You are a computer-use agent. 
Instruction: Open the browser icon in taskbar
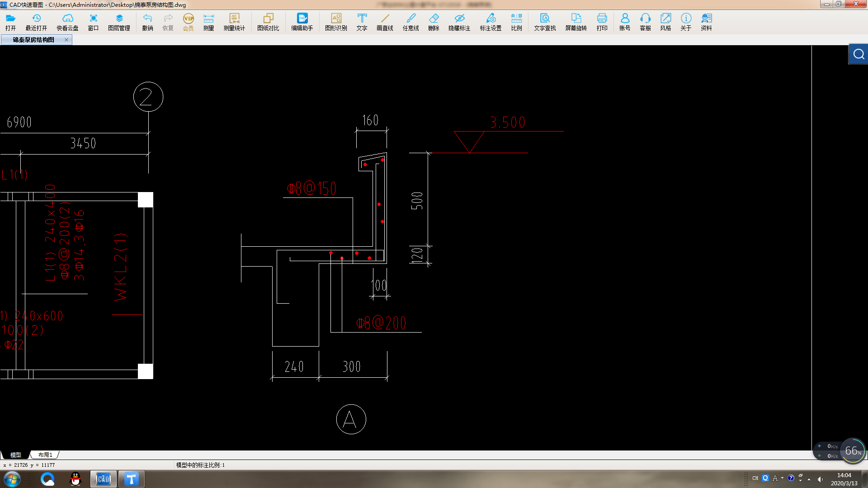tap(47, 479)
